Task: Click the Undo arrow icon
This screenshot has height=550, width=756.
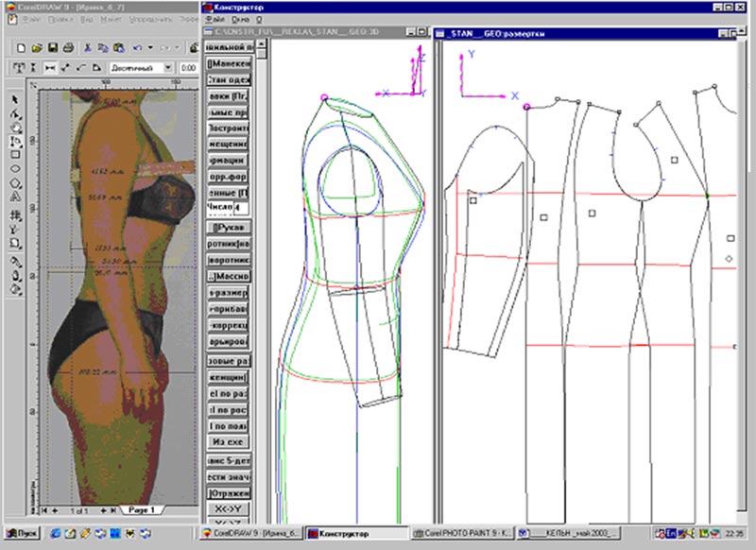Action: (138, 47)
